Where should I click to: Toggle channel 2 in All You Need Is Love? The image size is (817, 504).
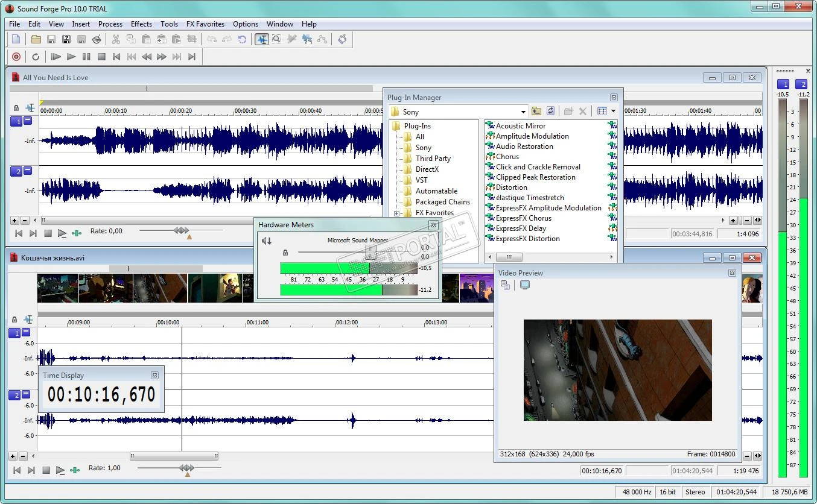[17, 172]
